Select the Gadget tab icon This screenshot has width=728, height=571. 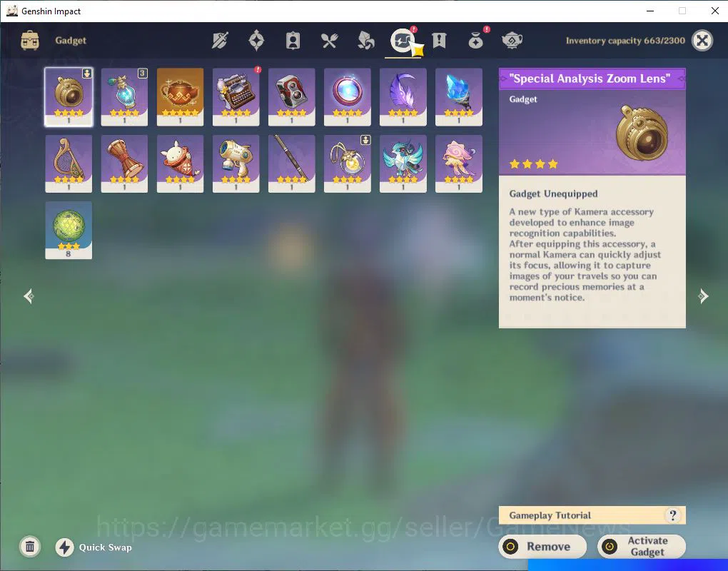coord(402,41)
